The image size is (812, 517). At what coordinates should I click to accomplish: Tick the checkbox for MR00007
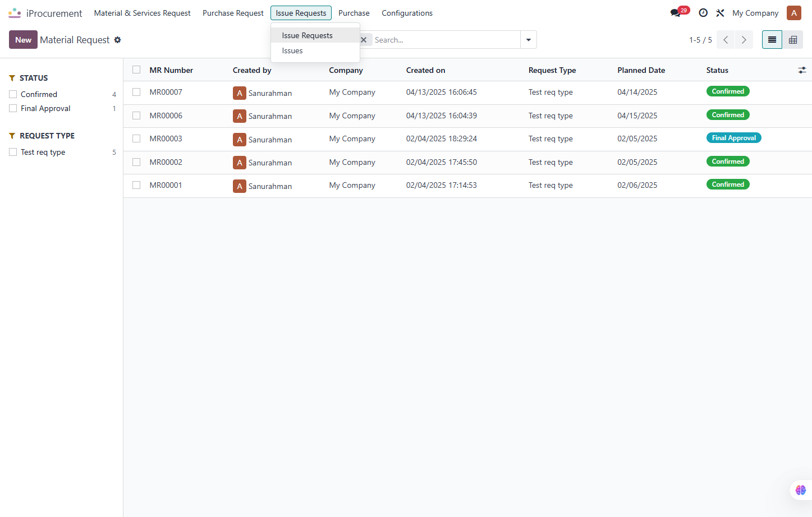(x=136, y=92)
